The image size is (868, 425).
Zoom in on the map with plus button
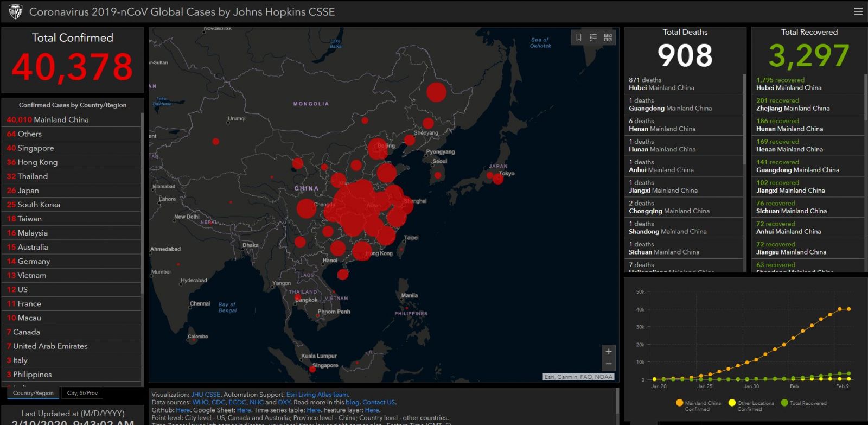click(609, 352)
